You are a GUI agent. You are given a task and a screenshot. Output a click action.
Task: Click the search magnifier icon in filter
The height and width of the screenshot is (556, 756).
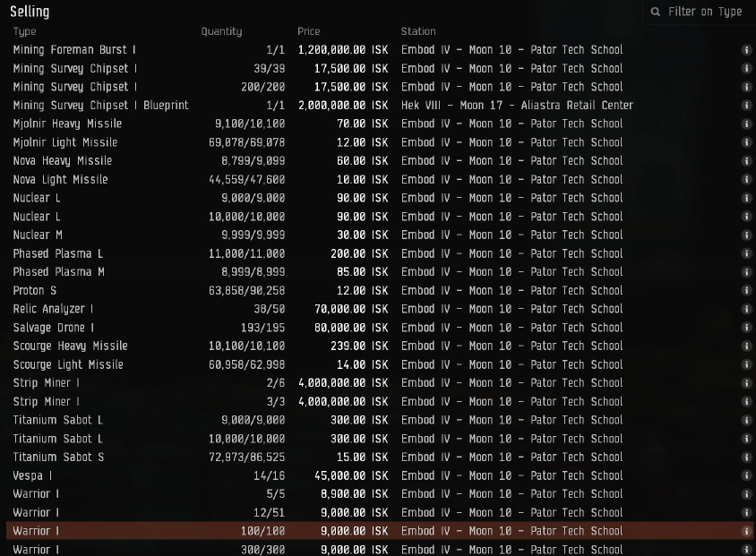[656, 12]
